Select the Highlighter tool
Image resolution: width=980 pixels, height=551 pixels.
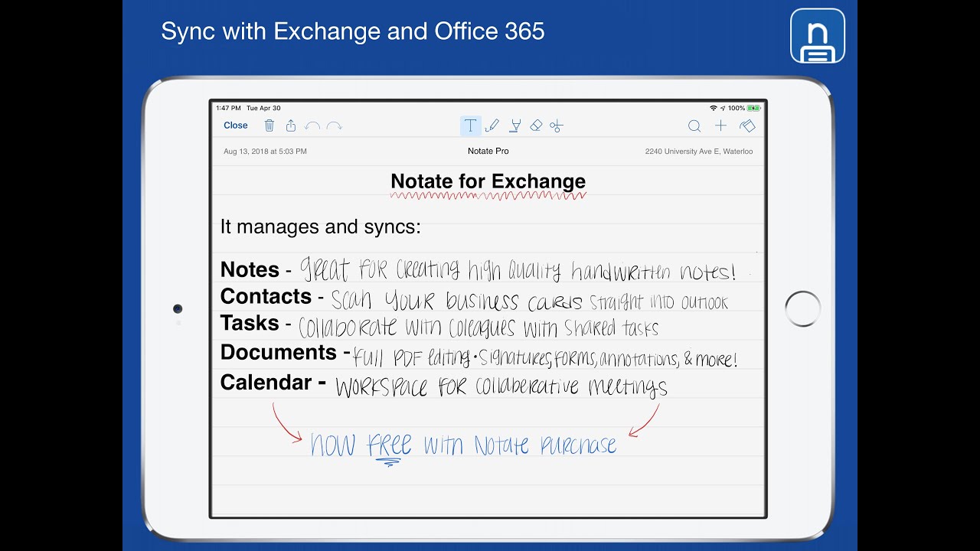point(515,126)
